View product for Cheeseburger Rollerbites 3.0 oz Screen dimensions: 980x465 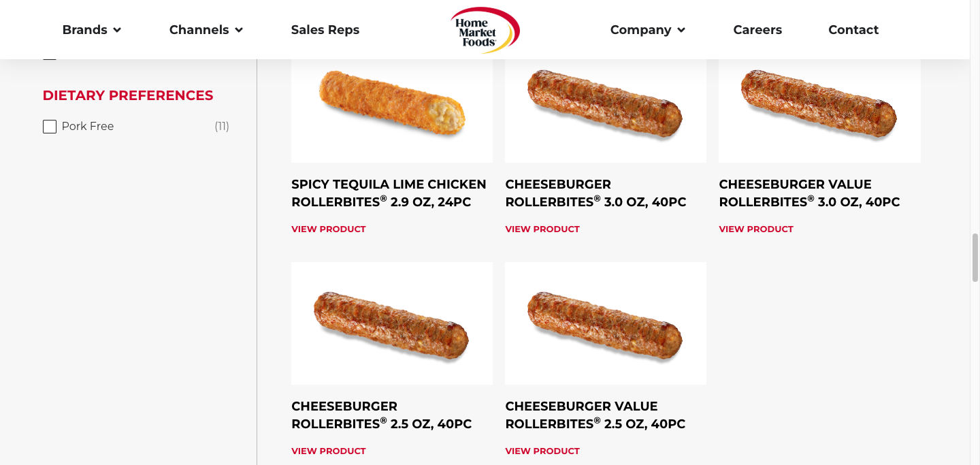(542, 229)
